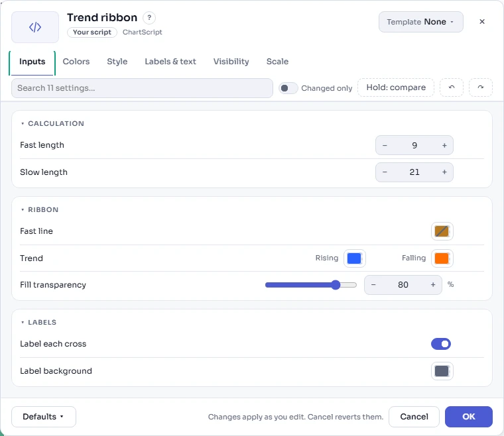Screen dimensions: 504x436
Task: Click the Trend ribbon title
Action: tap(102, 17)
